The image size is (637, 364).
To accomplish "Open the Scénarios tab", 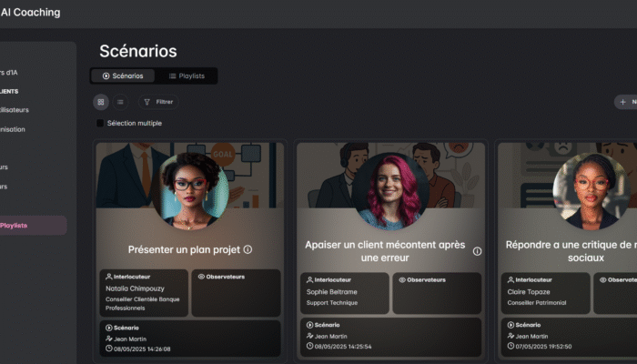I will [x=123, y=76].
